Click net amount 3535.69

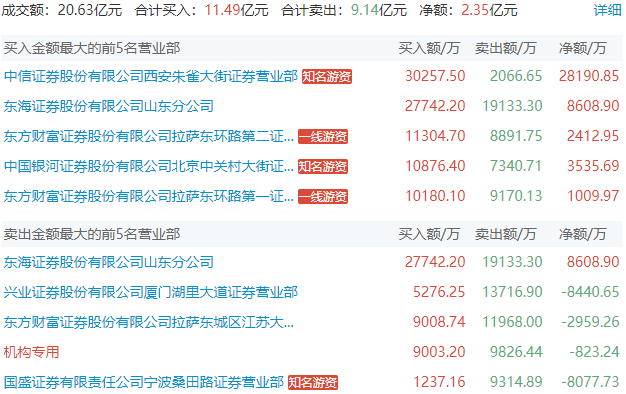pos(593,166)
